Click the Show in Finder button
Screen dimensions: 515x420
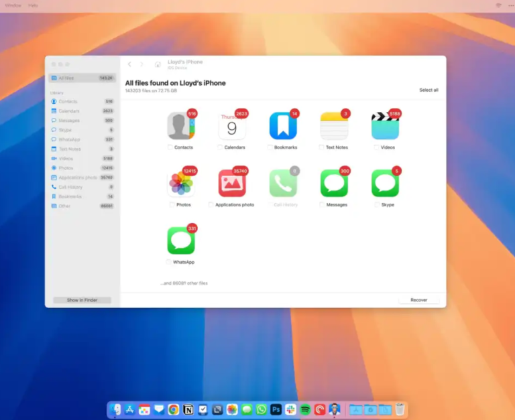click(82, 300)
